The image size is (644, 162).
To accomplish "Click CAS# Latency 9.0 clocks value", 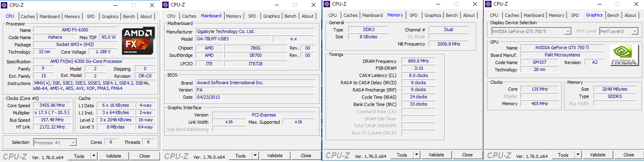I will (x=418, y=75).
